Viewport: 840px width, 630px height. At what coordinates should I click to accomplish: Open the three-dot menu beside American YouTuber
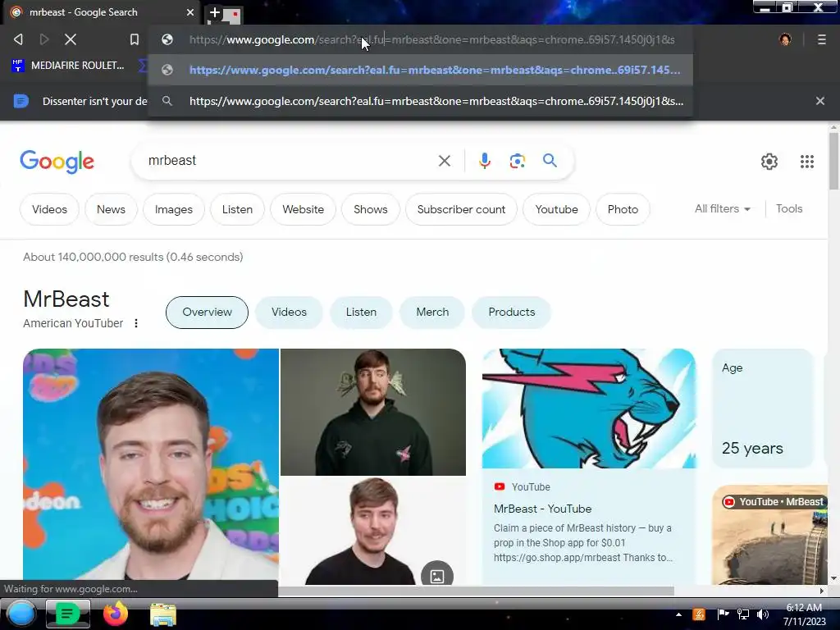(x=136, y=323)
